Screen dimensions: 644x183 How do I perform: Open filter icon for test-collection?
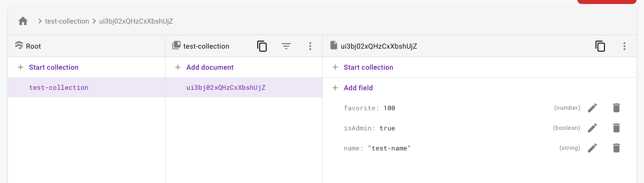(x=286, y=46)
